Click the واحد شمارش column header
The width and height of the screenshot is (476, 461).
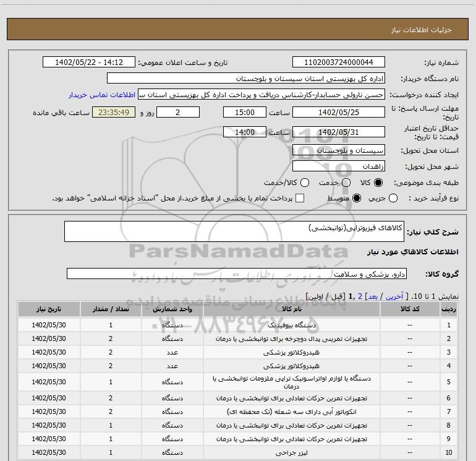pos(172,309)
